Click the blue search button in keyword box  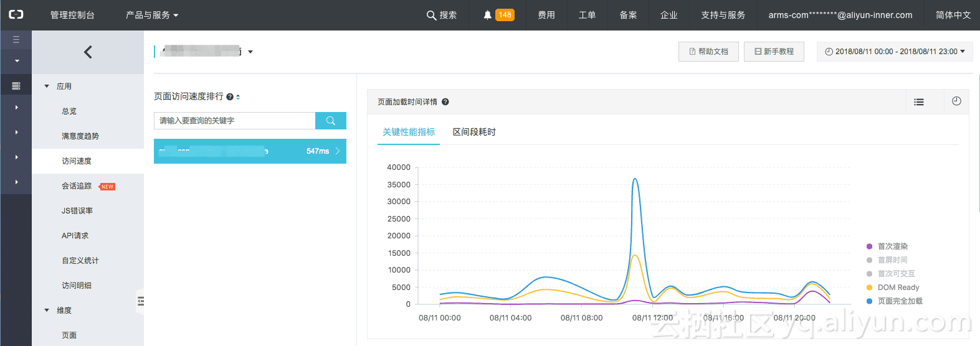(x=331, y=121)
